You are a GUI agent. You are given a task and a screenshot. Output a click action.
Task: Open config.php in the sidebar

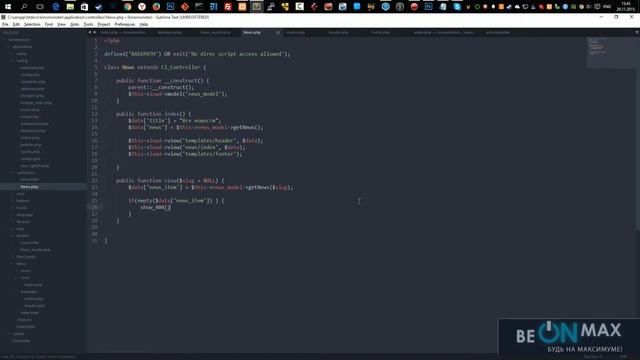[x=30, y=75]
